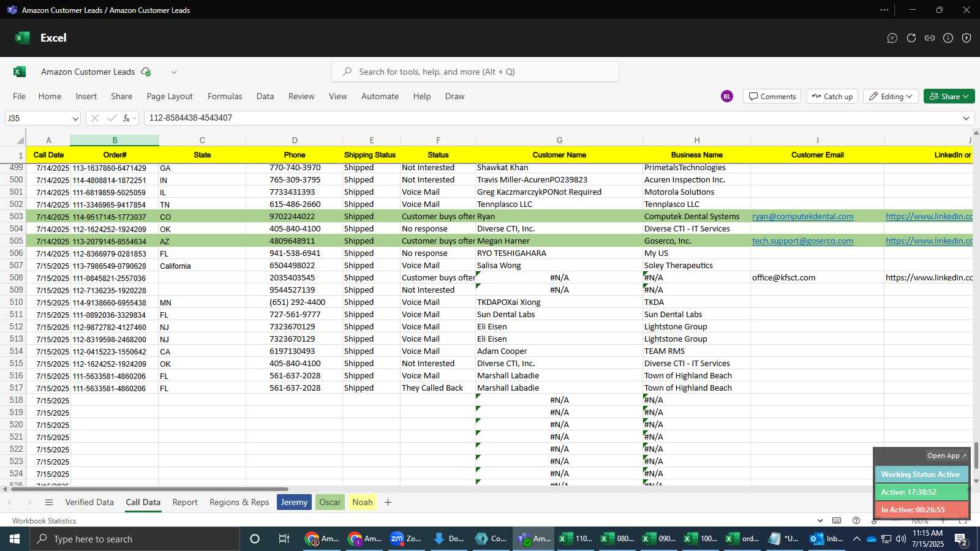
Task: Open the Name Box dropdown
Action: click(75, 118)
